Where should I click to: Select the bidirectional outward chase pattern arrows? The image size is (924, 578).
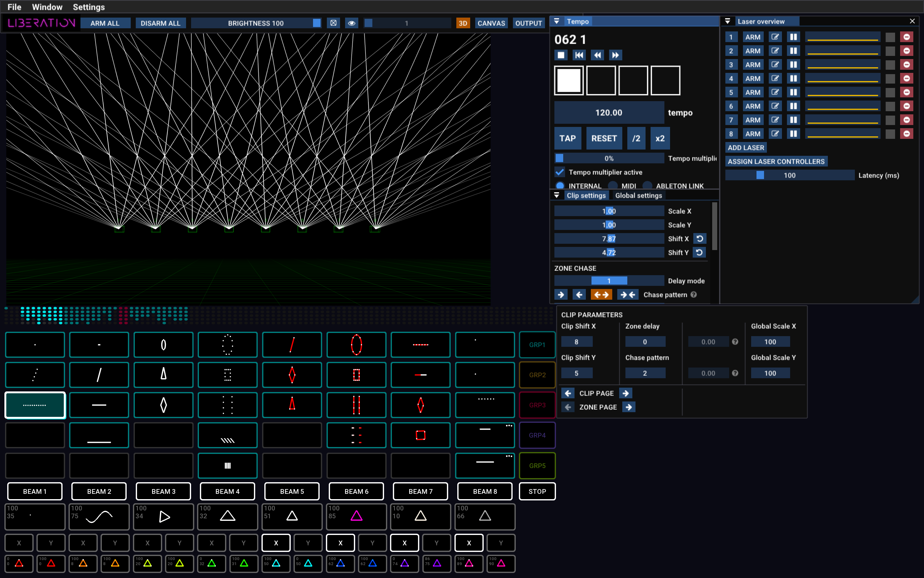(601, 295)
